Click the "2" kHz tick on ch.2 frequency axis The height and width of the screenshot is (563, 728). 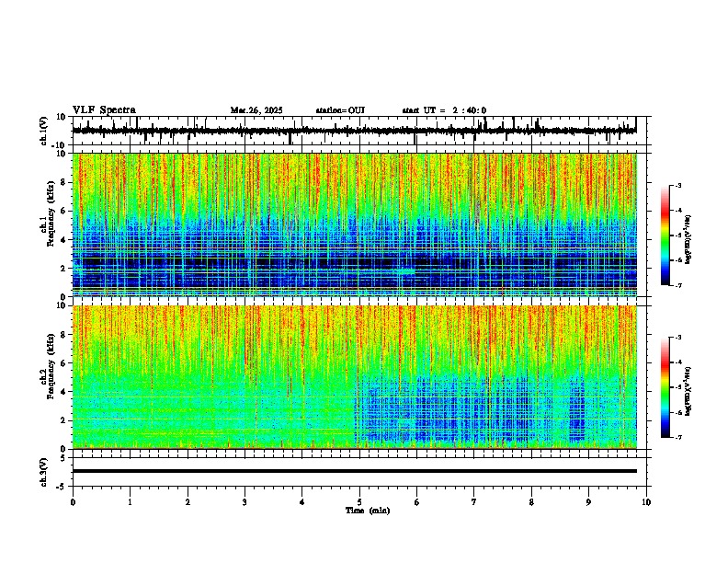point(64,420)
